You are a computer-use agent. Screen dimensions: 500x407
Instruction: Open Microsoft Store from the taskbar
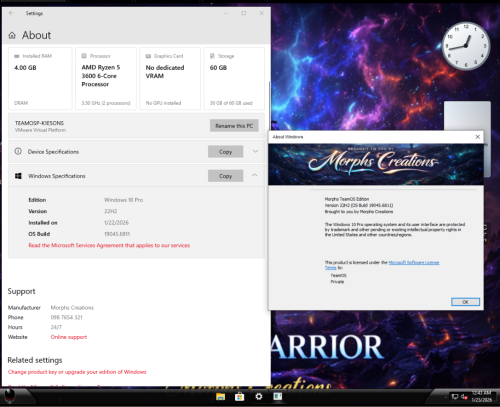[239, 397]
